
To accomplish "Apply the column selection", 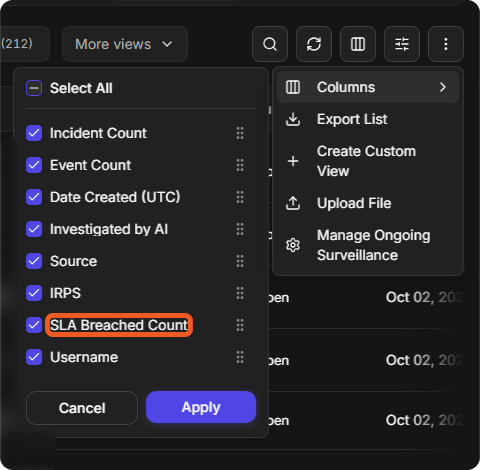I will point(201,407).
